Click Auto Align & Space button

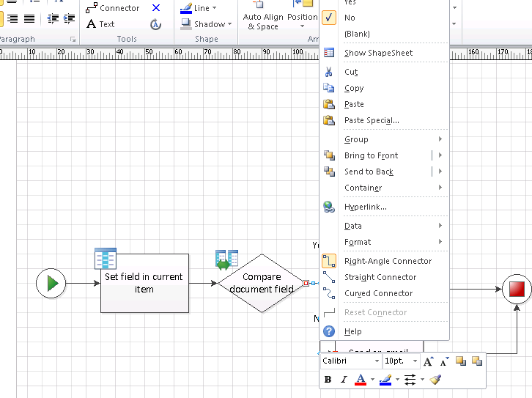tap(263, 16)
